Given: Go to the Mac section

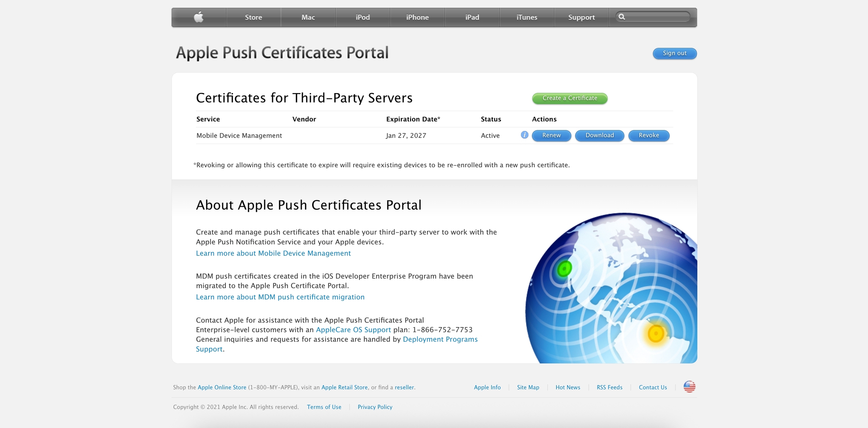Looking at the screenshot, I should [308, 17].
